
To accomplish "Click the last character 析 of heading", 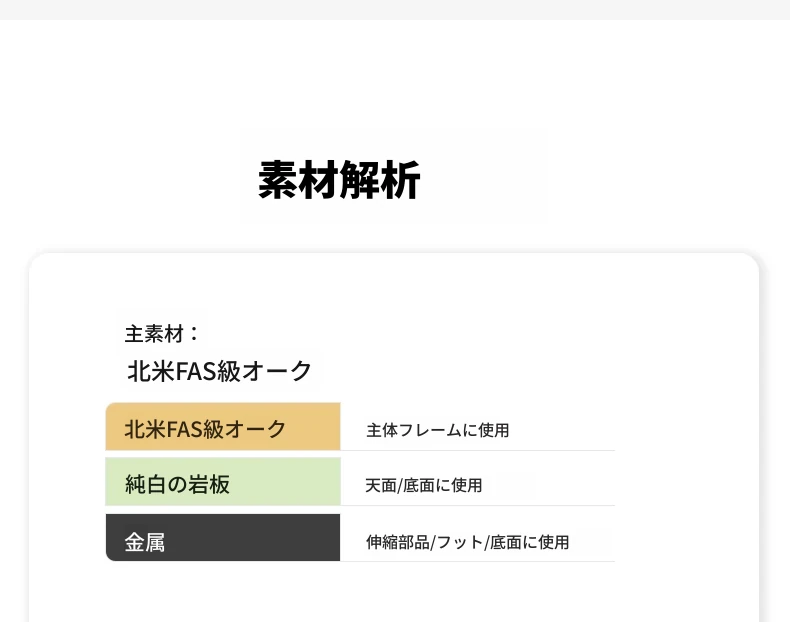I will [x=401, y=180].
